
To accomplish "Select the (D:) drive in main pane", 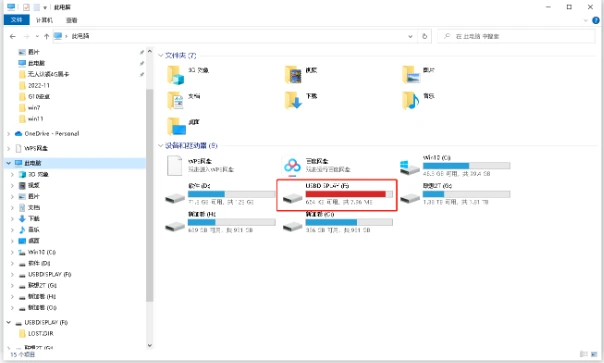I will click(220, 193).
